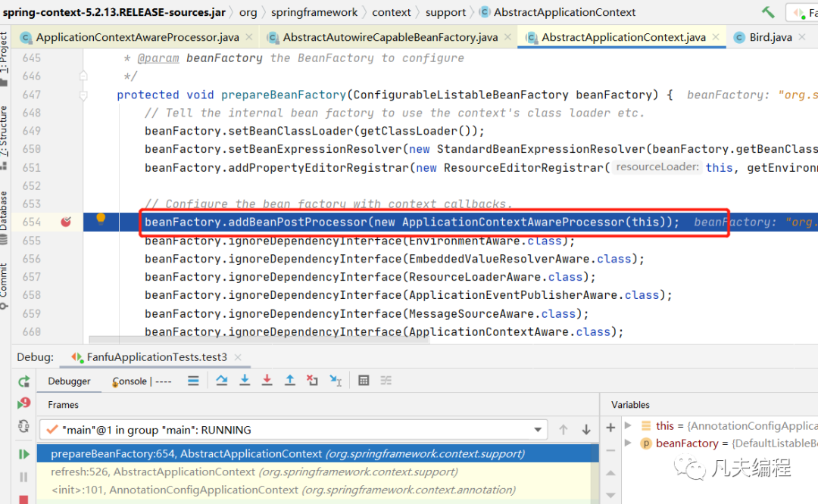Open the Database tool window
This screenshot has height=504, width=818.
5,217
